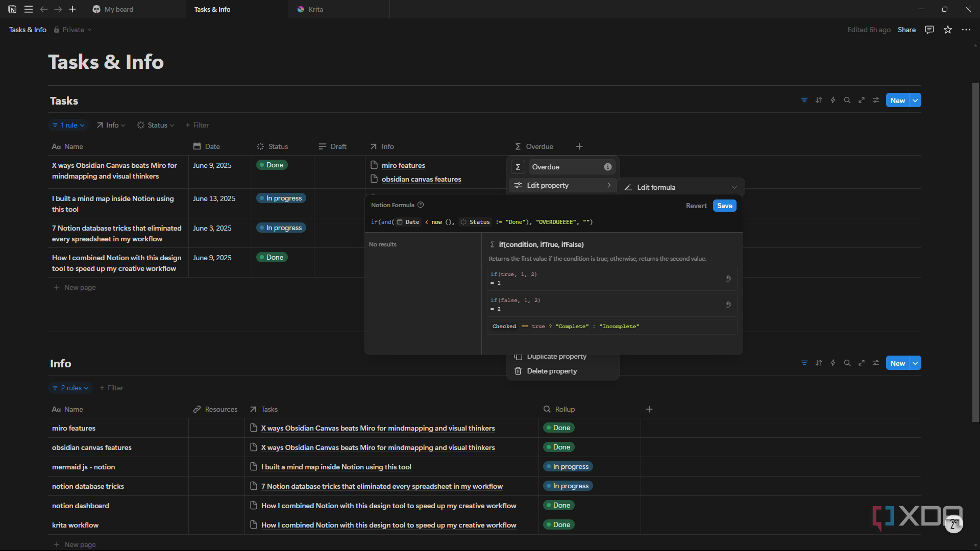This screenshot has height=551, width=980.
Task: Save the formula
Action: (x=725, y=206)
